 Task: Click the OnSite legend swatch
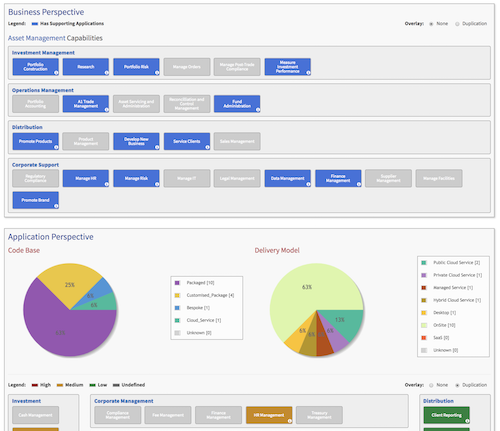coord(424,325)
